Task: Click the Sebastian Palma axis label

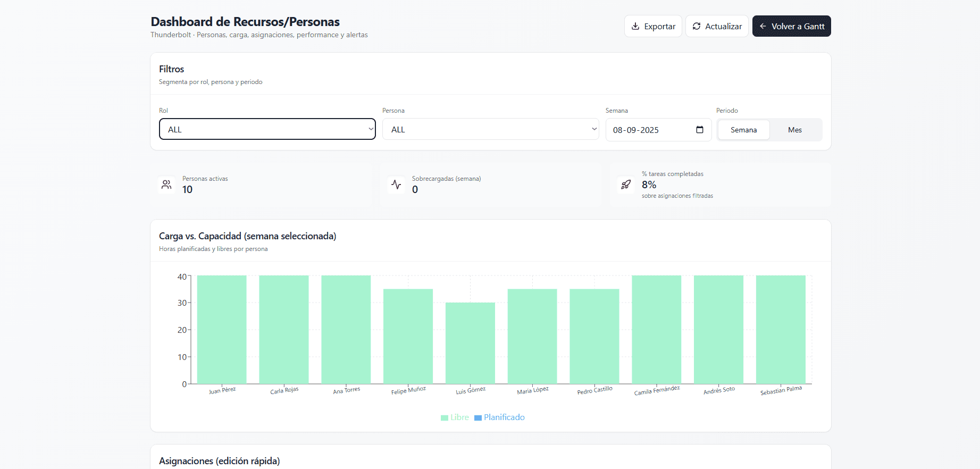Action: tap(781, 391)
